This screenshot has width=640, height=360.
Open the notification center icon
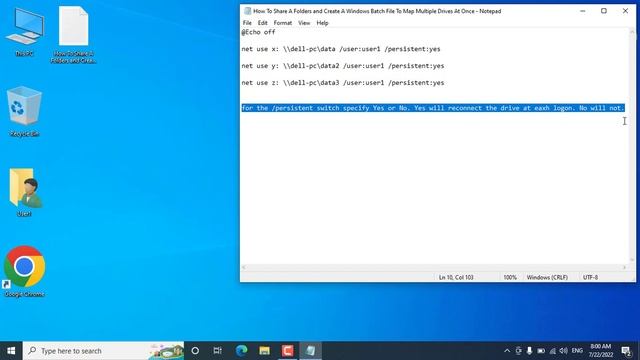[x=627, y=351]
